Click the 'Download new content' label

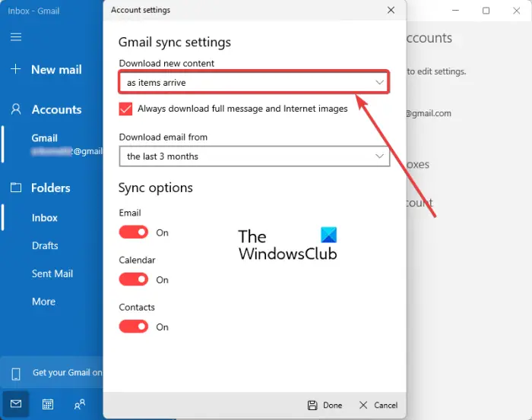(166, 63)
